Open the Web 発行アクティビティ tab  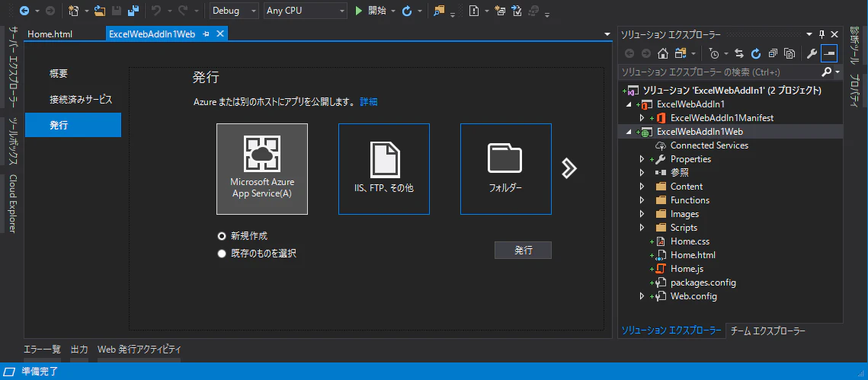(x=139, y=349)
